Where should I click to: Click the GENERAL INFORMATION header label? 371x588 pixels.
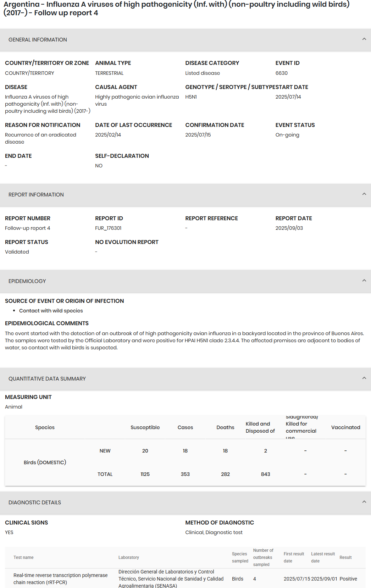38,40
